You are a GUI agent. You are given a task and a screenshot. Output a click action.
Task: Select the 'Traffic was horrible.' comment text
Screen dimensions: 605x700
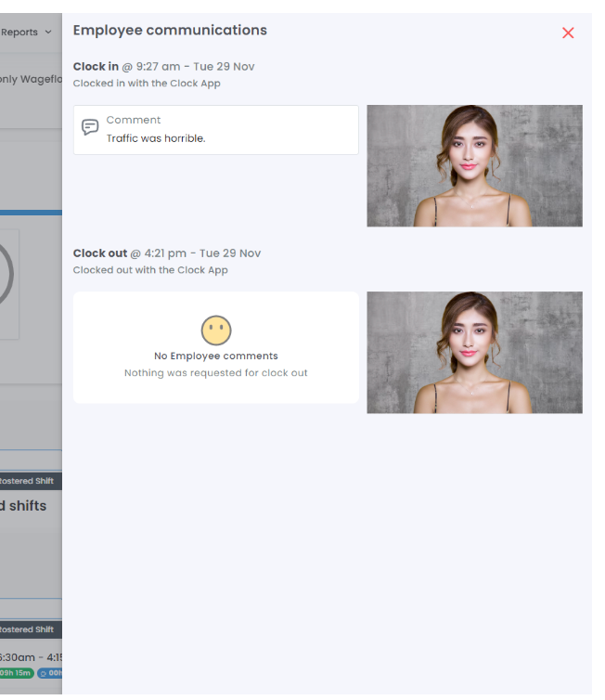pos(156,138)
